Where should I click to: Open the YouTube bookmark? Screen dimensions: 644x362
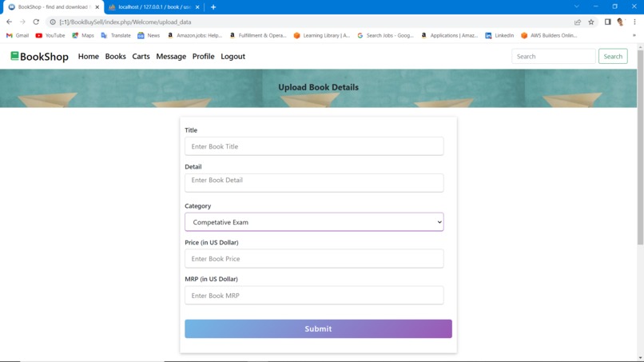click(50, 35)
